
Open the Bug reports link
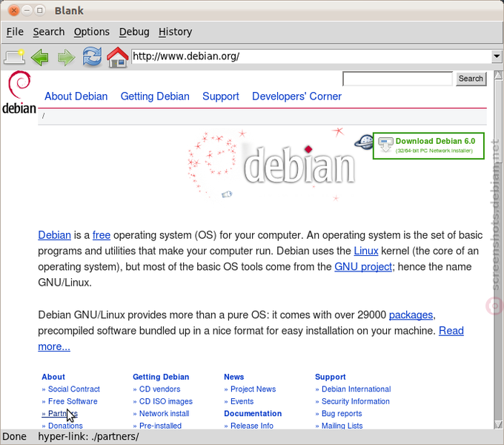point(342,414)
